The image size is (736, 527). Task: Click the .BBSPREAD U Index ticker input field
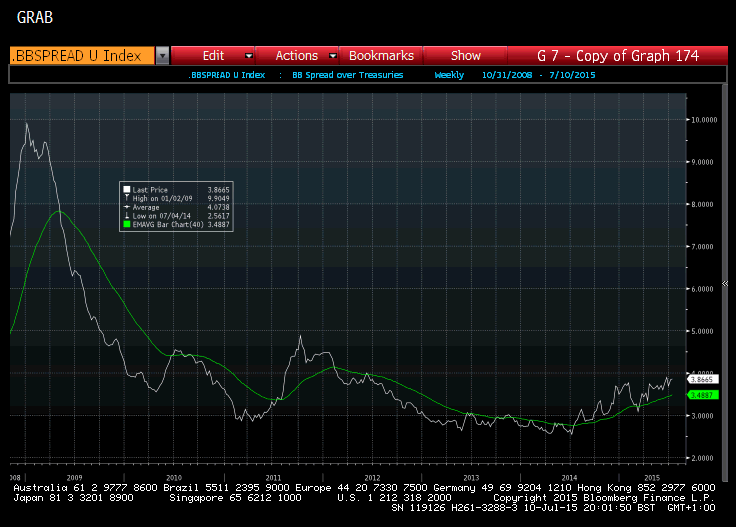click(82, 56)
